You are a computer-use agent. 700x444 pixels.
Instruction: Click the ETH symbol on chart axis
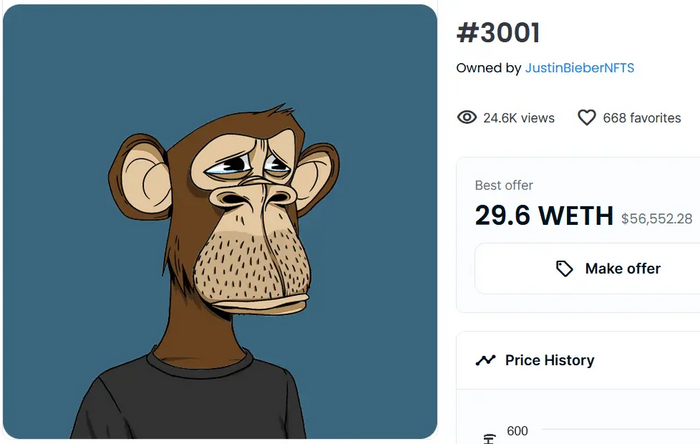coord(489,438)
